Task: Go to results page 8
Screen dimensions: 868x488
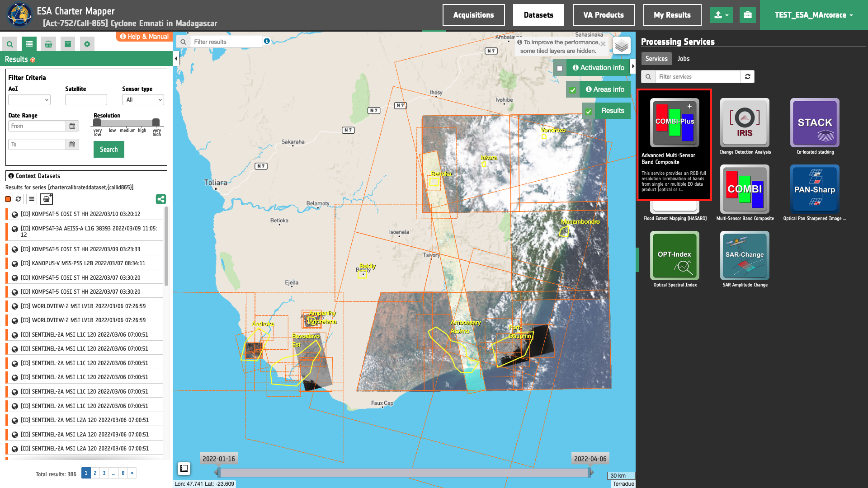Action: click(x=123, y=473)
